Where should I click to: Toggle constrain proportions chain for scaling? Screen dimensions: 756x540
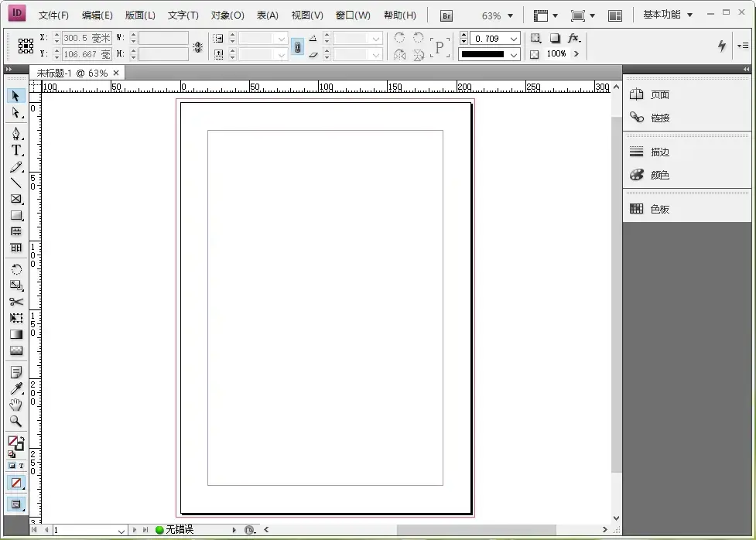point(297,46)
